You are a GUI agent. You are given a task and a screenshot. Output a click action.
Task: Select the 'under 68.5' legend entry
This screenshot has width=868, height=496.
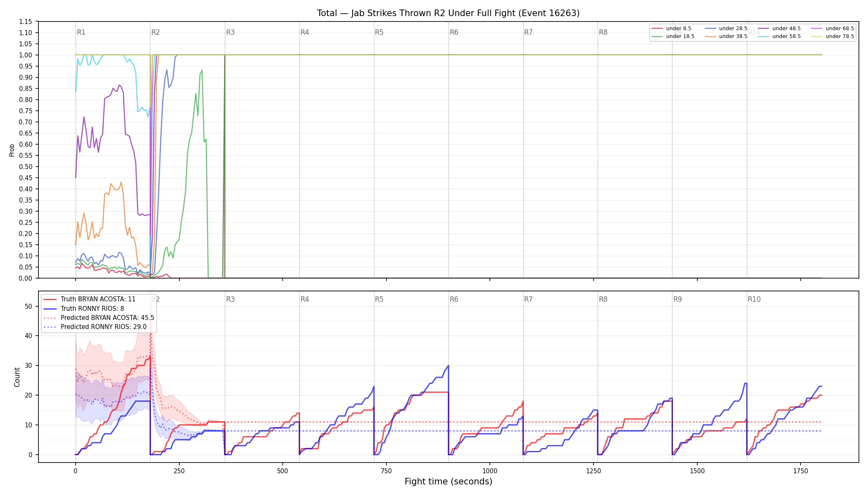pyautogui.click(x=832, y=29)
